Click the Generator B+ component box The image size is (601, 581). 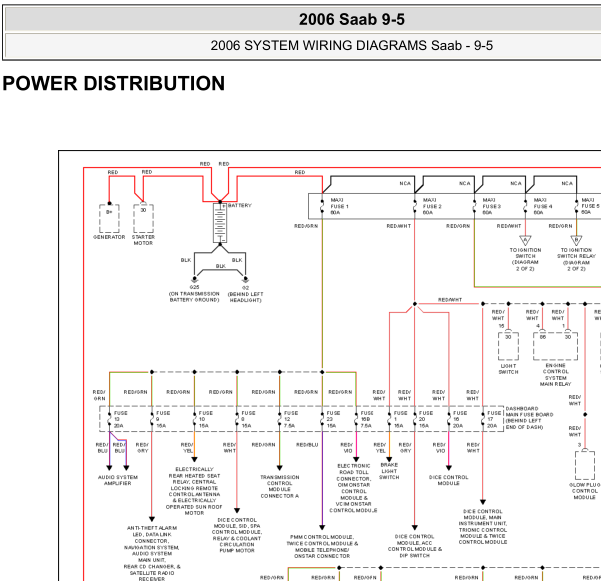pos(109,218)
